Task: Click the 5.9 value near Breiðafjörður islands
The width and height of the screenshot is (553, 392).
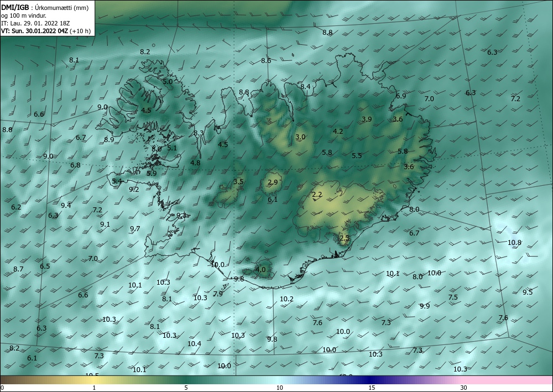Action: [x=152, y=174]
